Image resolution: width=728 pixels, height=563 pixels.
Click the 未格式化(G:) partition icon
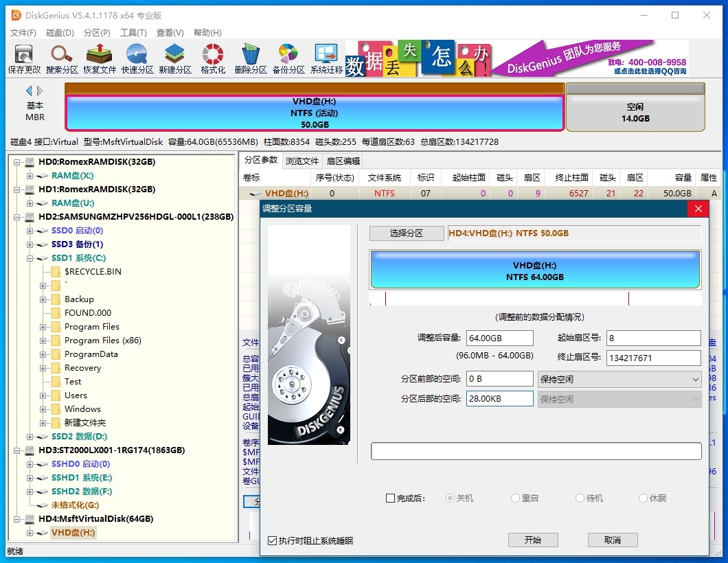43,505
